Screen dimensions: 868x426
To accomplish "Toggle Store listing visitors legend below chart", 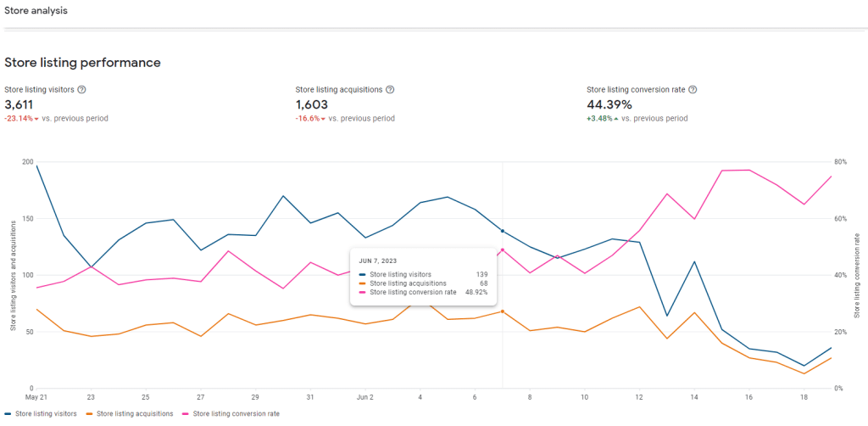I will pos(41,414).
